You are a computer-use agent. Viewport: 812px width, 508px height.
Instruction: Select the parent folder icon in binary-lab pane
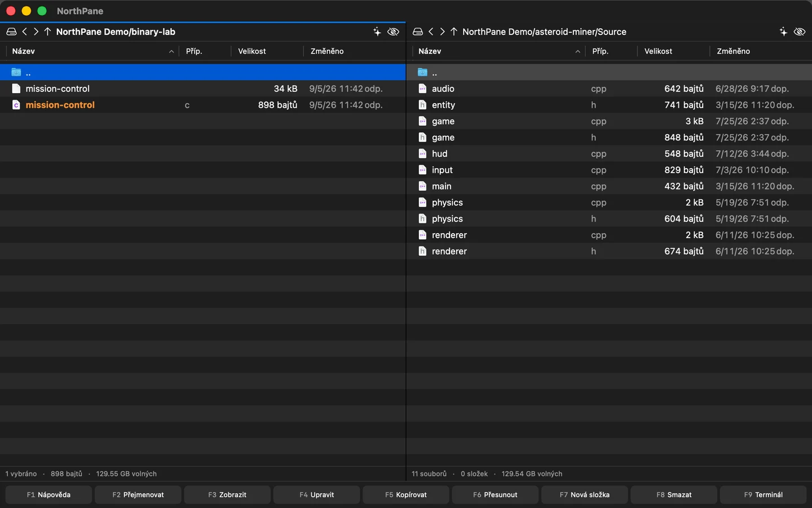[x=16, y=72]
